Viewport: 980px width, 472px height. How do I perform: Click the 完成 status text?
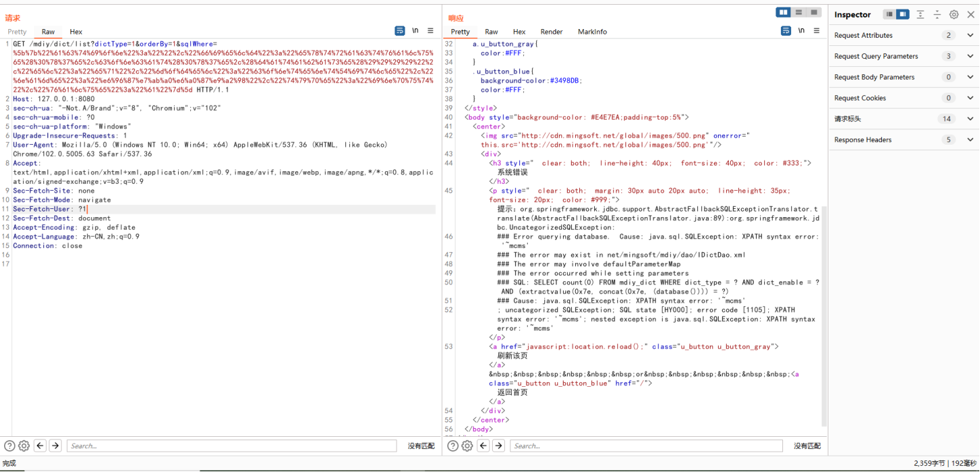9,464
